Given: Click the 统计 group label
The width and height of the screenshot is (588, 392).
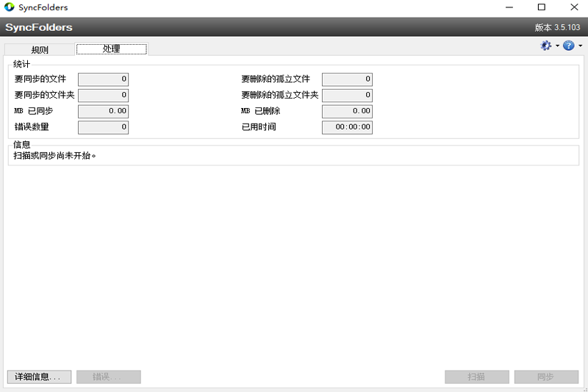Looking at the screenshot, I should pyautogui.click(x=21, y=64).
